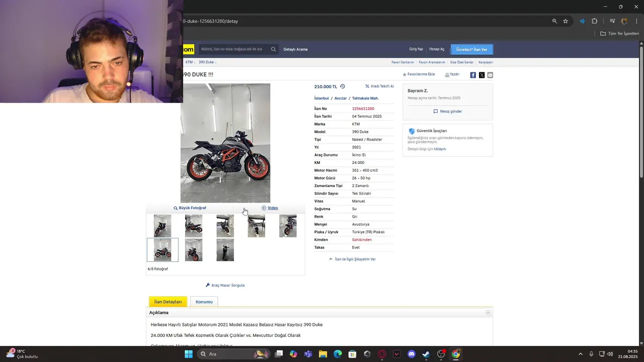Click Hesap Aç to create account

pos(437,49)
